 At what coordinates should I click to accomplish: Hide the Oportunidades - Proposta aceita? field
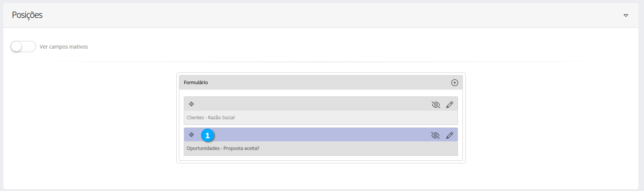pos(436,135)
